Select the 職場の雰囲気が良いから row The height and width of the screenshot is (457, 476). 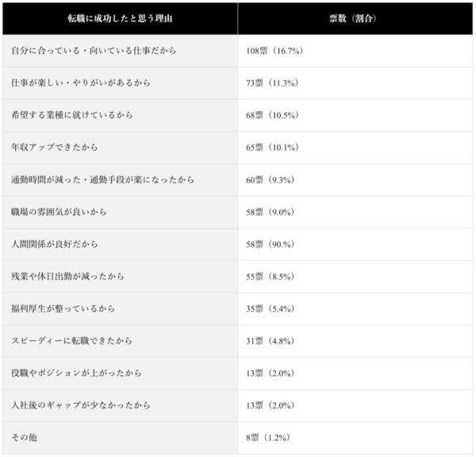click(238, 212)
